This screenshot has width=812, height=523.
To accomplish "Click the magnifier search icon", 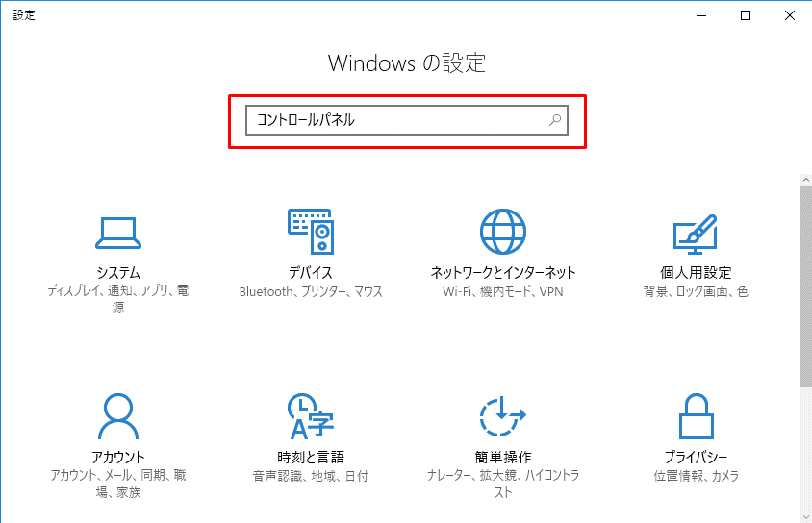I will click(555, 120).
